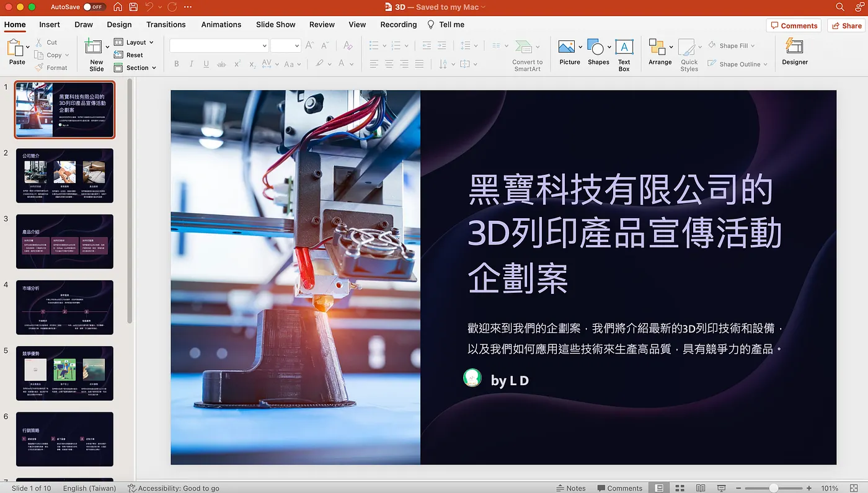868x493 pixels.
Task: Click the Format painter button
Action: click(x=51, y=68)
